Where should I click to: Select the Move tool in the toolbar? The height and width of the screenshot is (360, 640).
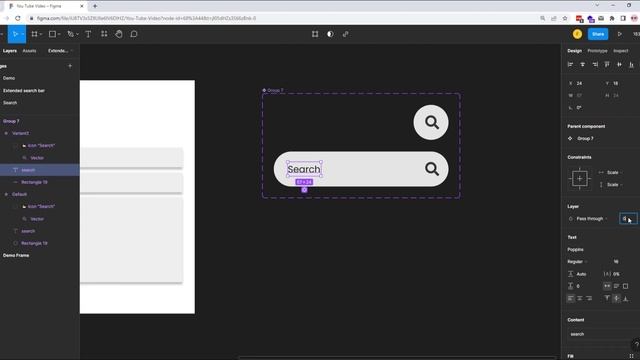coord(15,34)
